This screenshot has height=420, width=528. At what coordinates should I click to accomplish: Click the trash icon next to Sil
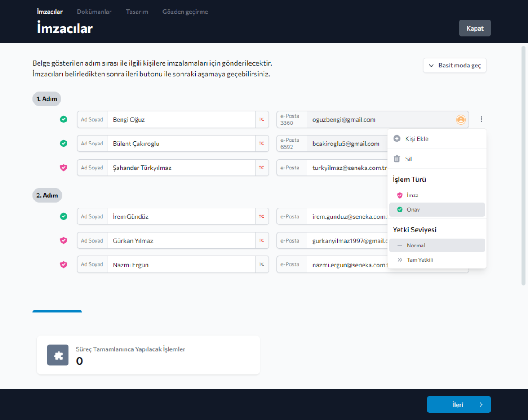[397, 159]
